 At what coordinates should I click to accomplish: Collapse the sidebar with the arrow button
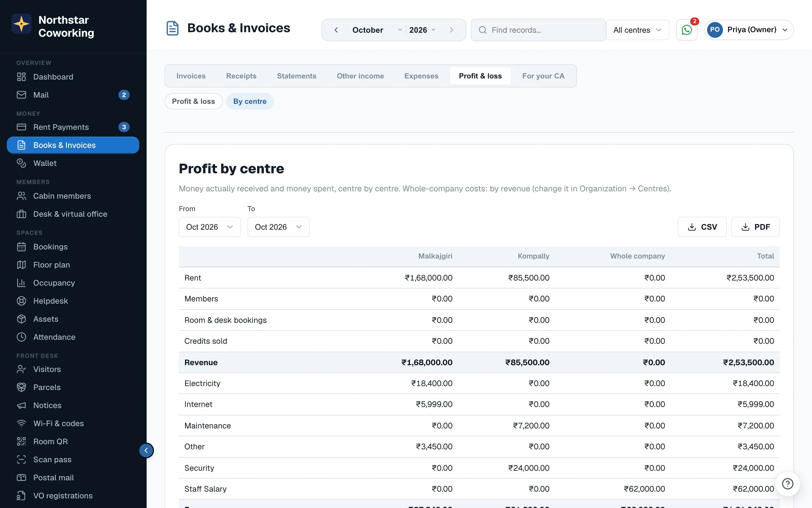pos(146,450)
